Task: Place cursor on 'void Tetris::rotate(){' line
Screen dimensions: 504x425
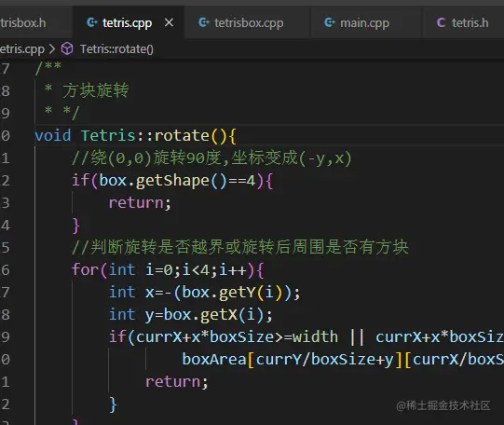Action: [135, 135]
